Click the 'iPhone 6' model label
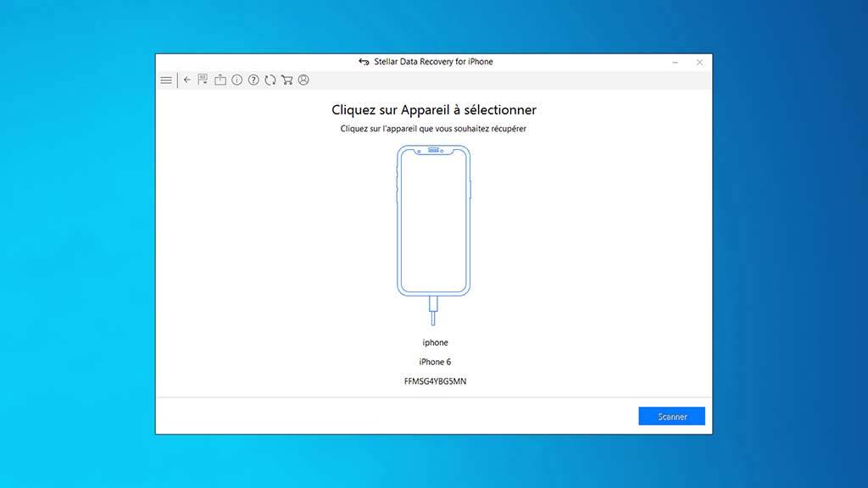 [435, 362]
